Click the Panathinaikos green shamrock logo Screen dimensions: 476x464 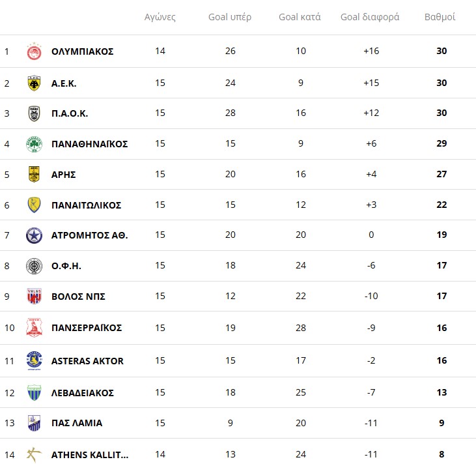tap(34, 144)
